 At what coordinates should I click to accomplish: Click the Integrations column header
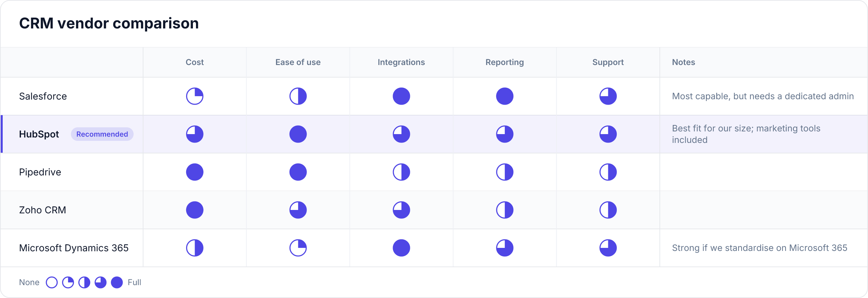(401, 62)
